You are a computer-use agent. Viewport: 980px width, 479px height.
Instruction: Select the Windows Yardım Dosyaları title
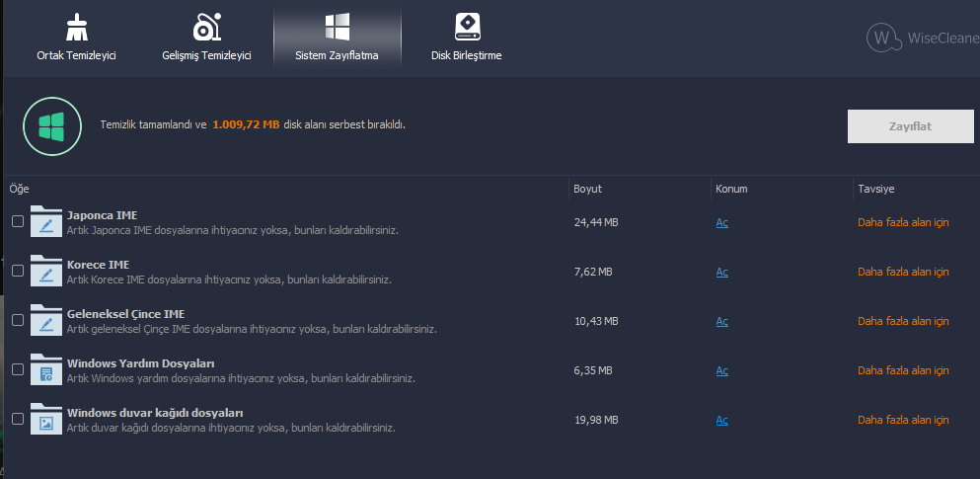click(x=140, y=363)
